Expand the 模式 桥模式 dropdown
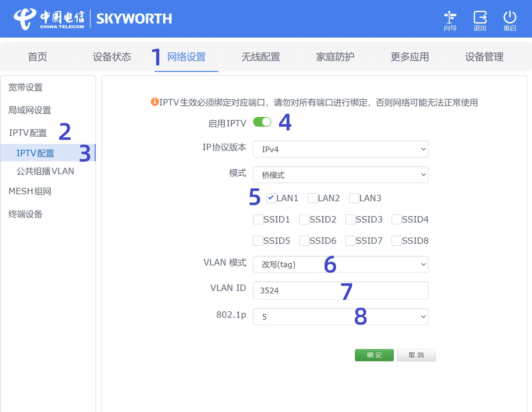 point(341,175)
